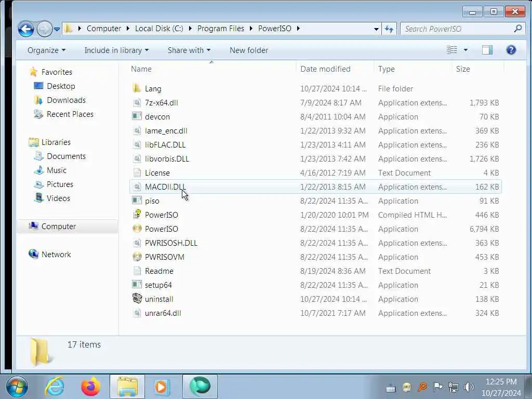
Task: Open Recent Places in navigation pane
Action: tap(70, 114)
